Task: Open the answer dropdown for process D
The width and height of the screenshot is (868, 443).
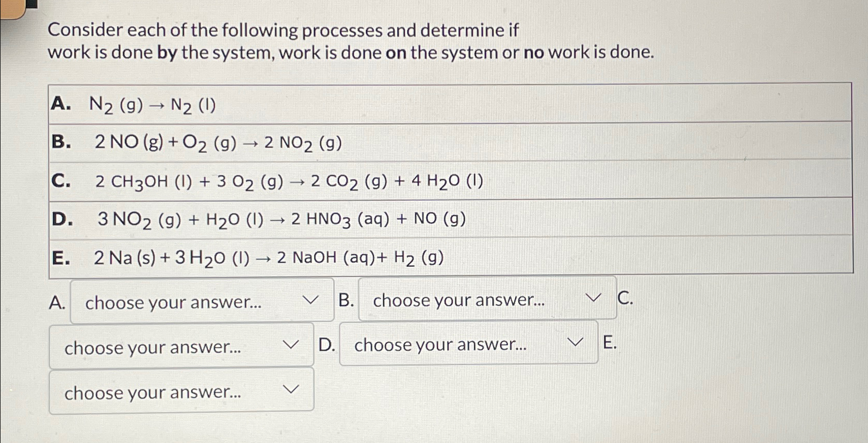Action: click(x=467, y=344)
